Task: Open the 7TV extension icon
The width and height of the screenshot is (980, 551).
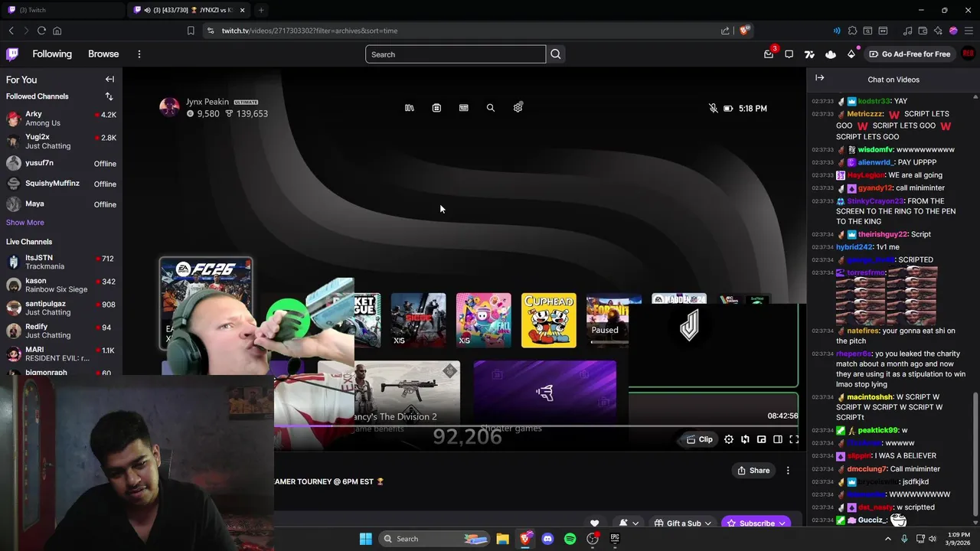Action: point(809,54)
